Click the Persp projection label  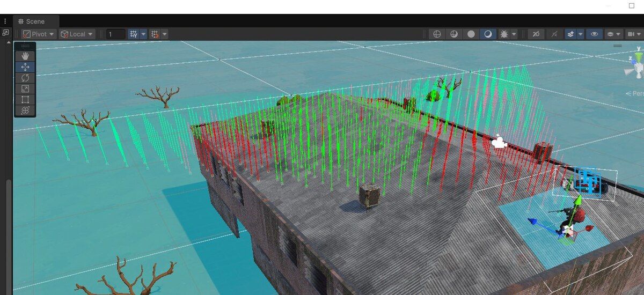635,93
